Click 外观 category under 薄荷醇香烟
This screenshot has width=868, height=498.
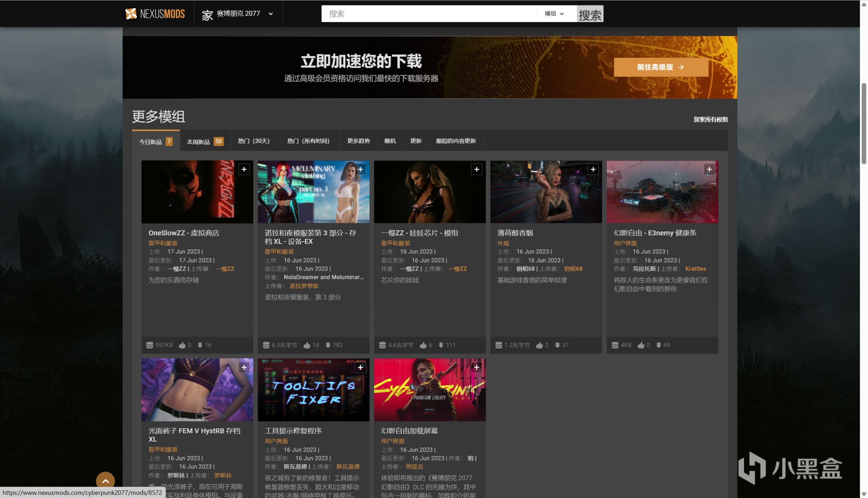tap(503, 243)
